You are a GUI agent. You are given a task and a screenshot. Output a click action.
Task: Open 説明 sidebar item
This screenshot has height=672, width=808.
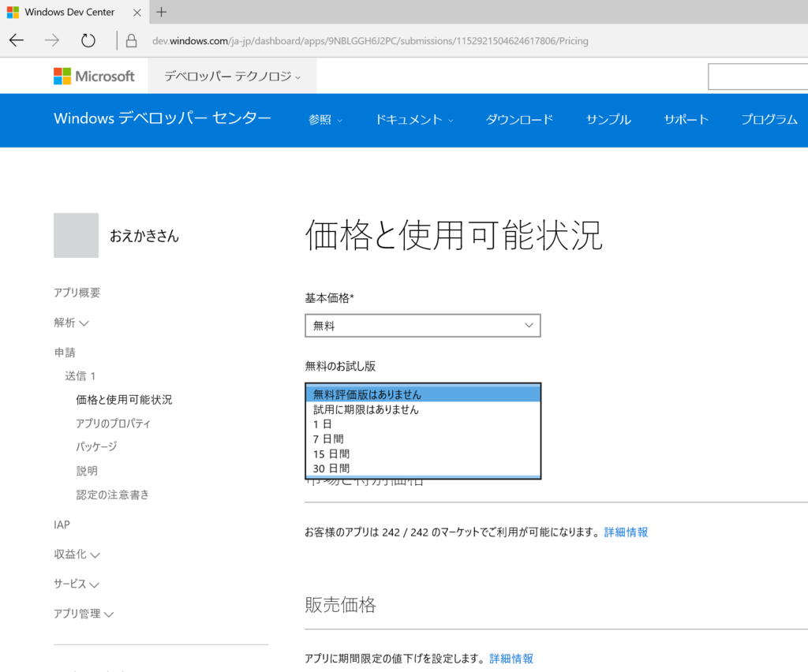pos(87,471)
